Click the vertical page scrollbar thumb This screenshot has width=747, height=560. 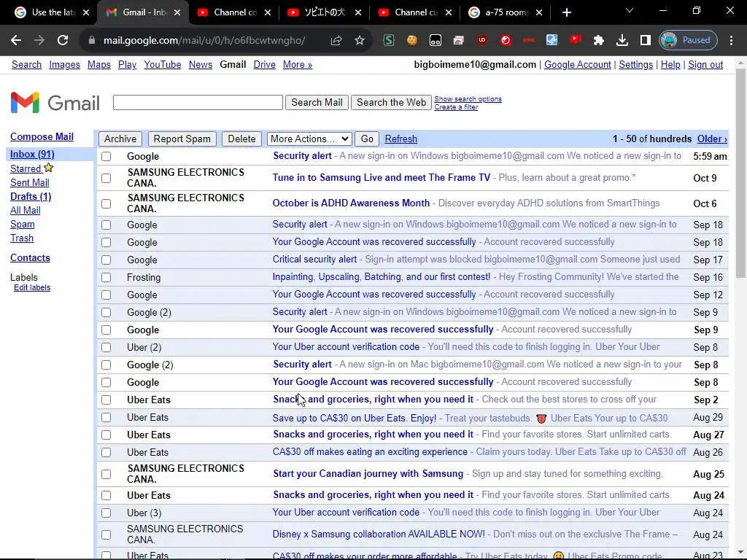[x=740, y=173]
